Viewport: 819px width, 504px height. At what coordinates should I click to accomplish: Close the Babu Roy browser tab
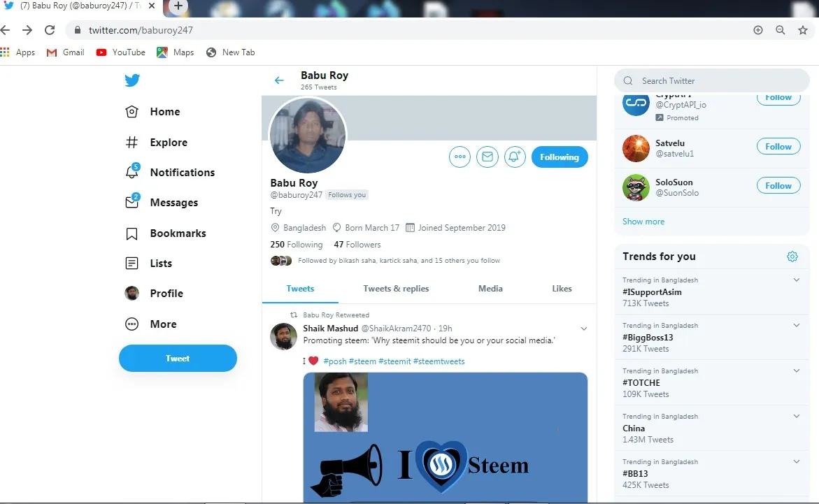152,6
